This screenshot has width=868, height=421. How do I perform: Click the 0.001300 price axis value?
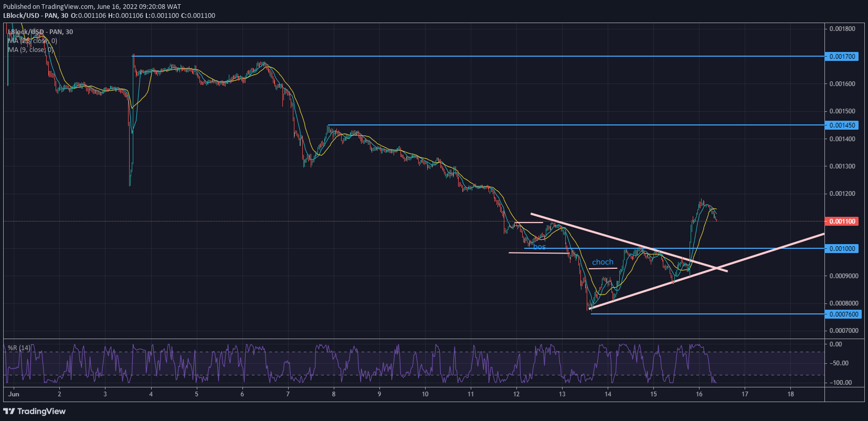[842, 166]
